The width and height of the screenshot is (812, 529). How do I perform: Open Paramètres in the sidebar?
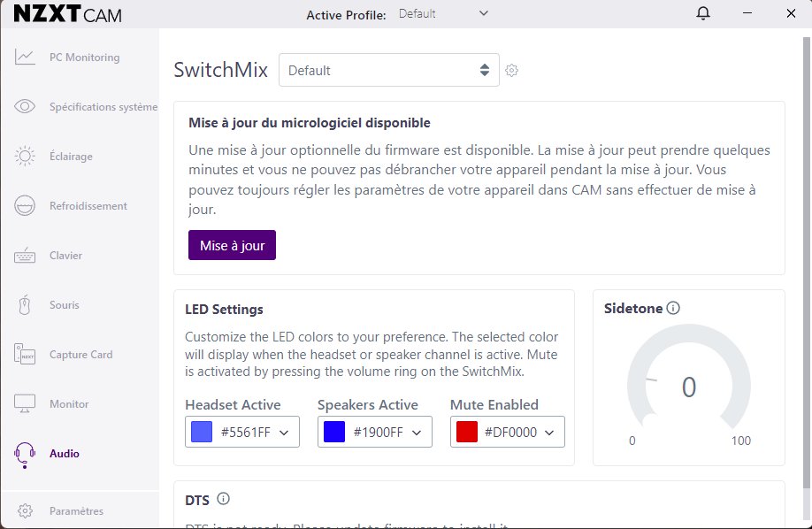(x=76, y=510)
